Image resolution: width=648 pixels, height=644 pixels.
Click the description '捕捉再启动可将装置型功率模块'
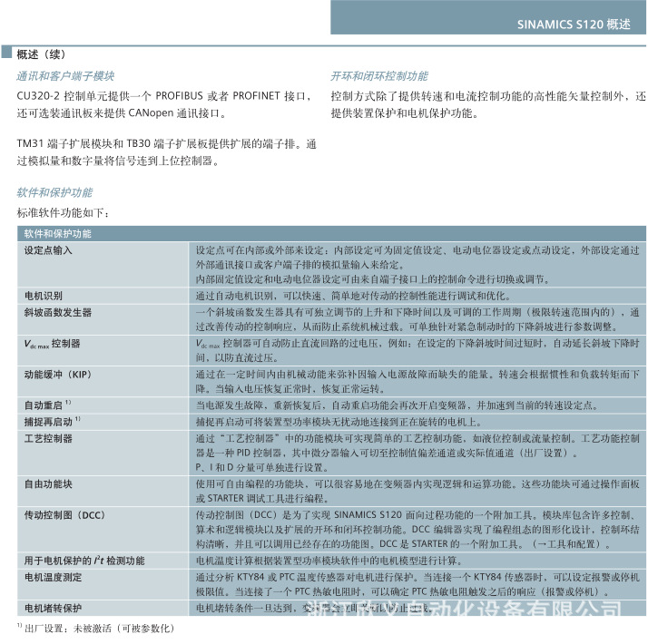pyautogui.click(x=338, y=422)
